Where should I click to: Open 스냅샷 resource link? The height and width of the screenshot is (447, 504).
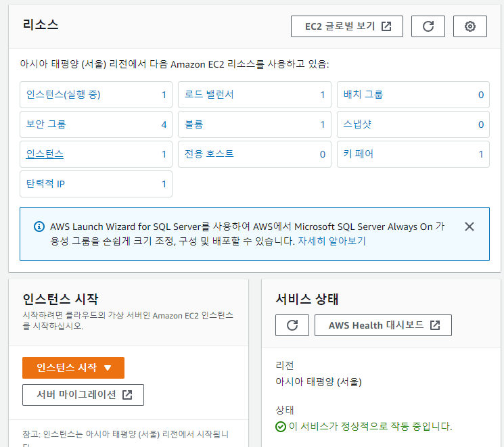click(x=357, y=124)
